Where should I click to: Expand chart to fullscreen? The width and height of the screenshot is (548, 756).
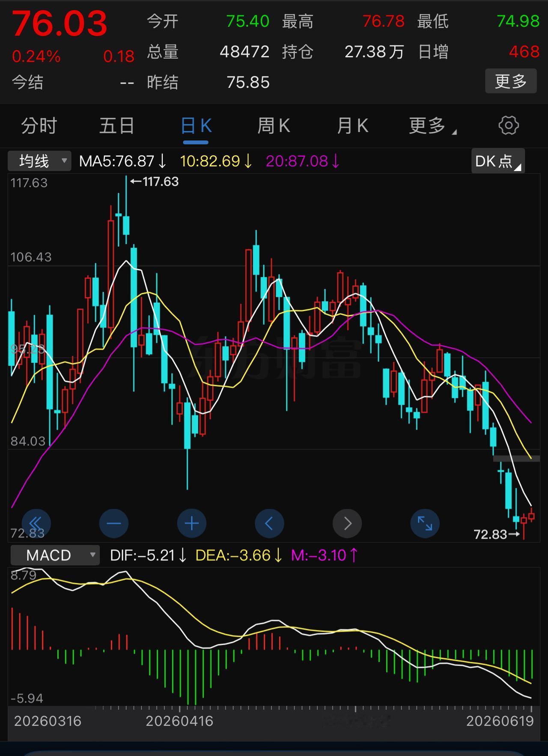click(425, 523)
